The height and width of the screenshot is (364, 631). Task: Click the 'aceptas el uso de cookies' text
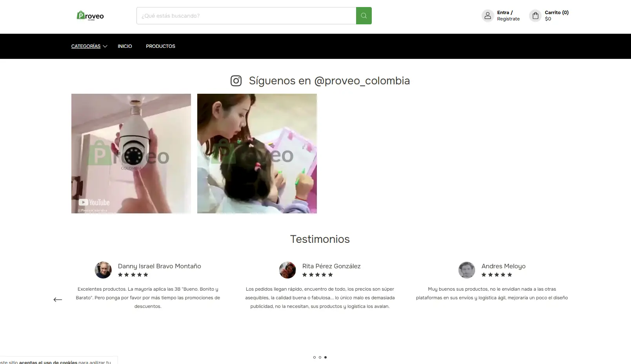pyautogui.click(x=48, y=362)
